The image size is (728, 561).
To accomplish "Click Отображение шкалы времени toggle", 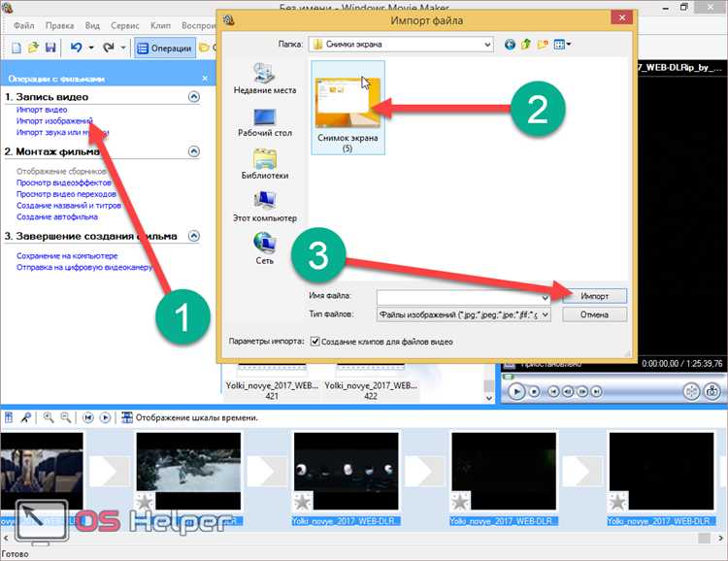I will [x=189, y=417].
